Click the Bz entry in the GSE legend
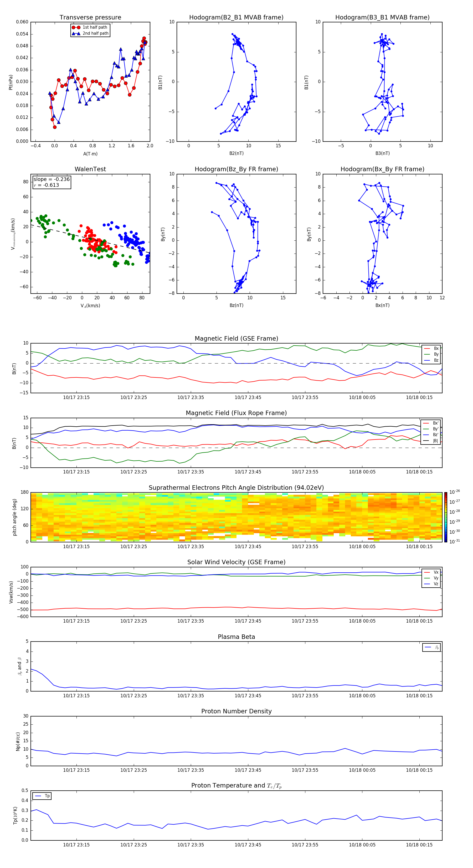Image resolution: width=473 pixels, height=868 pixels. [x=431, y=360]
